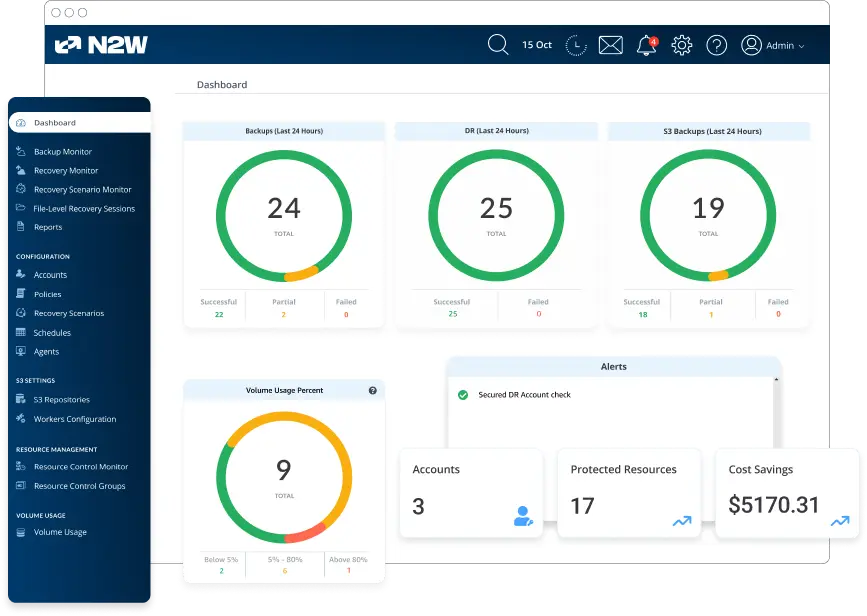View notifications via the bell icon

[646, 46]
